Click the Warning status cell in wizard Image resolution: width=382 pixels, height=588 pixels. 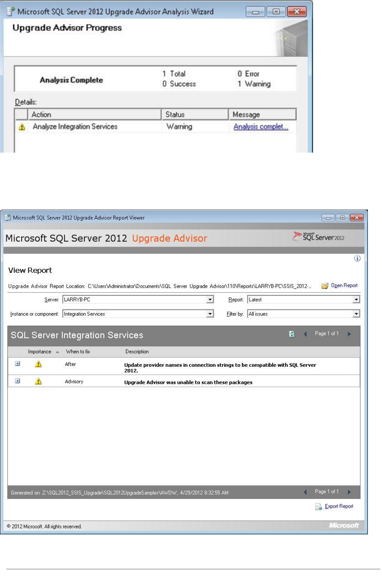tap(179, 127)
